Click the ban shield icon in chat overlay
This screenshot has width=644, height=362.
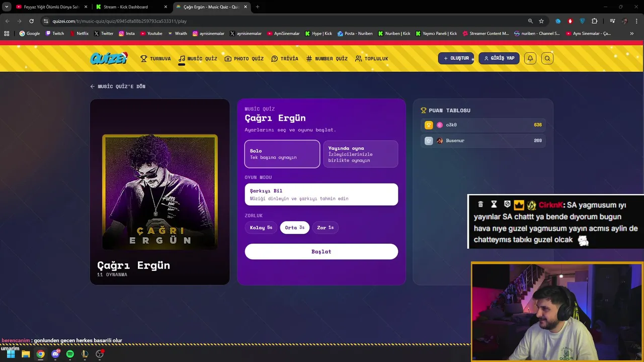coord(507,204)
